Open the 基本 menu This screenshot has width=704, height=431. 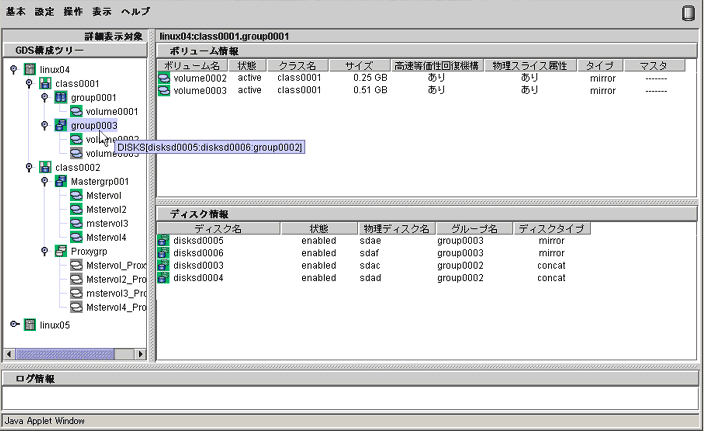[17, 12]
